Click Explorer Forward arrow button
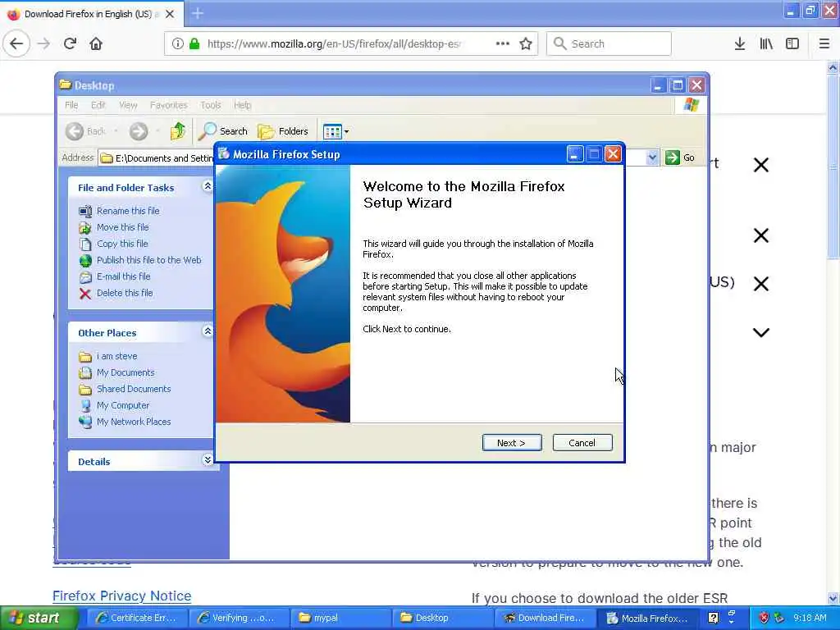Viewport: 840px width, 630px height. [x=138, y=131]
